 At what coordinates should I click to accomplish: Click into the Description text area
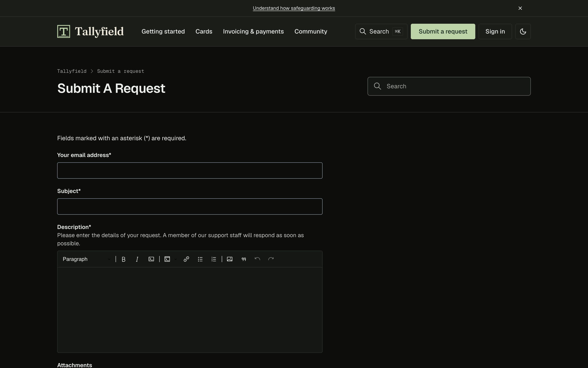click(189, 310)
